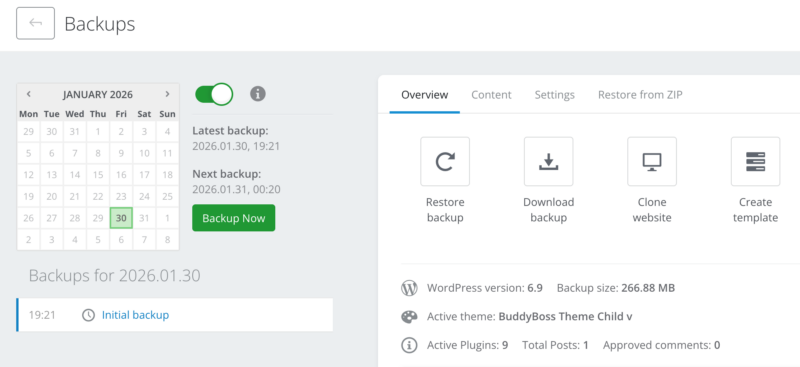This screenshot has width=800, height=367.
Task: Click the 'Total Posts: 1' text
Action: pyautogui.click(x=555, y=345)
